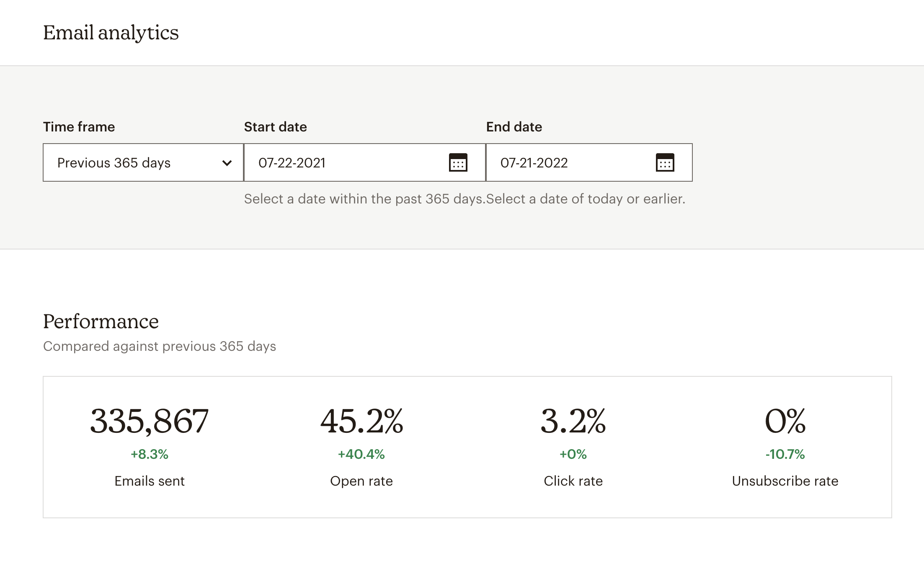Select the 335,867 emails sent figure
Screen dimensions: 924x566
point(149,421)
